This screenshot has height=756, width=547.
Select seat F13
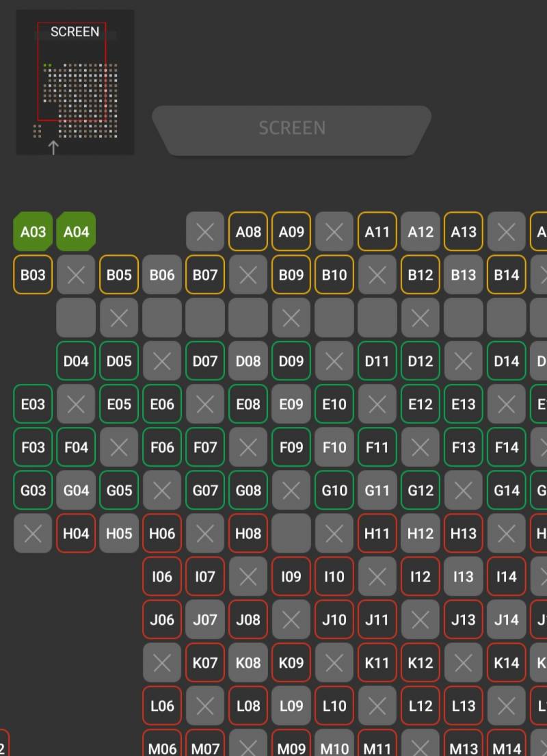[x=464, y=447]
